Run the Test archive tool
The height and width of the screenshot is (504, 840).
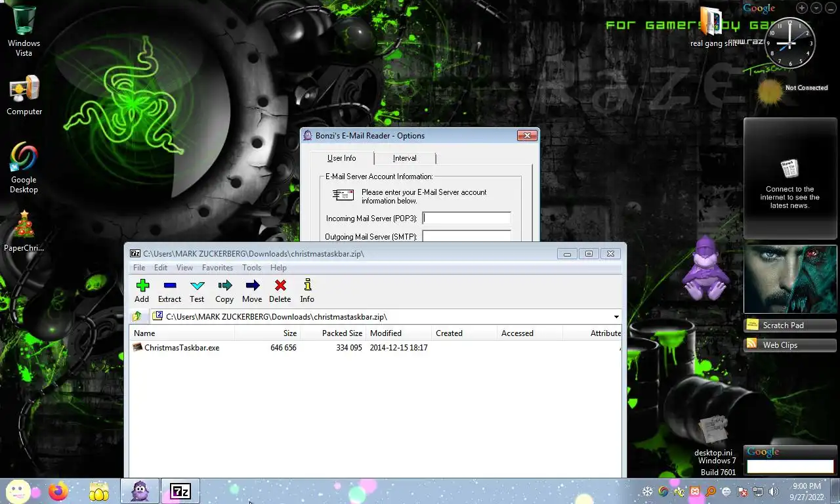coord(197,291)
